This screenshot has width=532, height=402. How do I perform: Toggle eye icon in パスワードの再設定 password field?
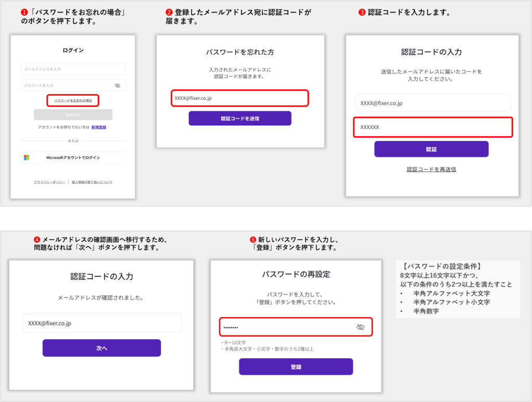[360, 327]
